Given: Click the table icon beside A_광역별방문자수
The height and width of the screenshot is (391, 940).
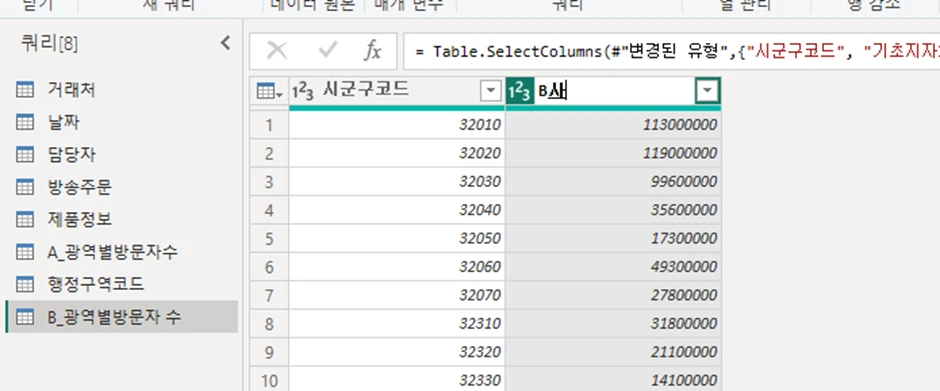Looking at the screenshot, I should coord(25,252).
